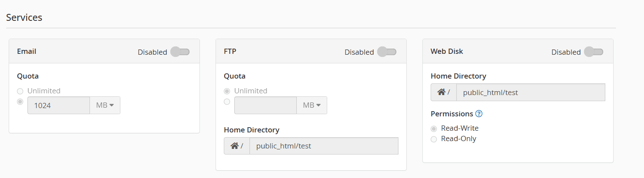This screenshot has height=178, width=644.
Task: Focus the FTP Home Directory text field
Action: coord(323,146)
